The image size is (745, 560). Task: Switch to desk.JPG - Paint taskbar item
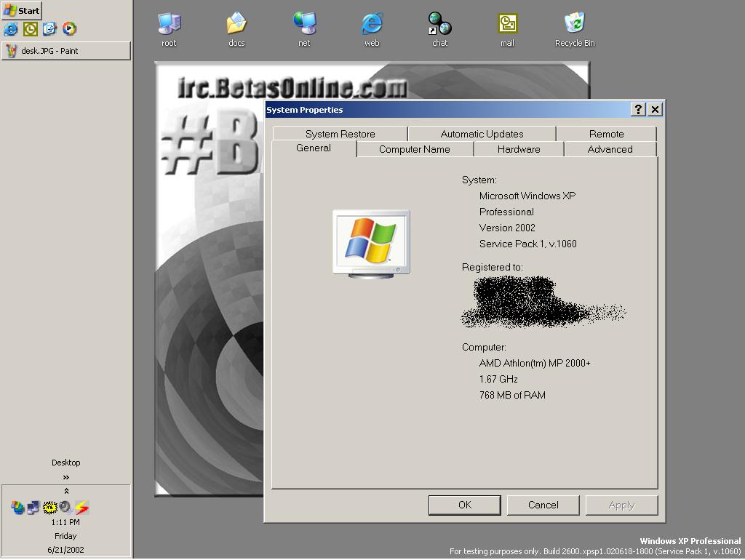65,51
